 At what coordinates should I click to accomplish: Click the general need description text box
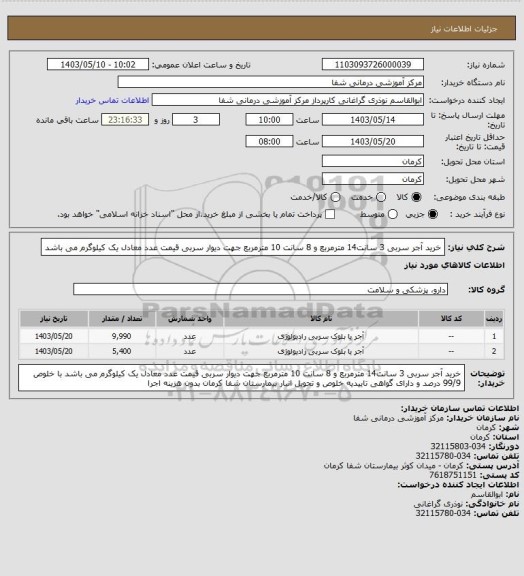(243, 248)
